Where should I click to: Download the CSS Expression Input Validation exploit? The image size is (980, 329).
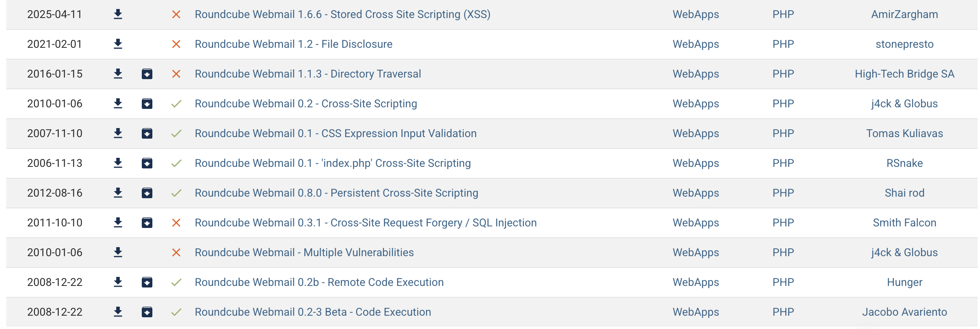pos(118,134)
